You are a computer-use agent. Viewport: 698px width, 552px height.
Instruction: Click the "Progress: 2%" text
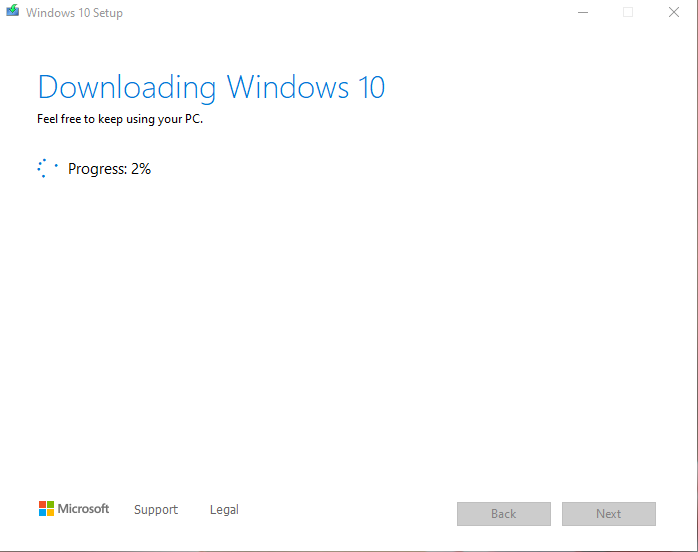[x=110, y=169]
